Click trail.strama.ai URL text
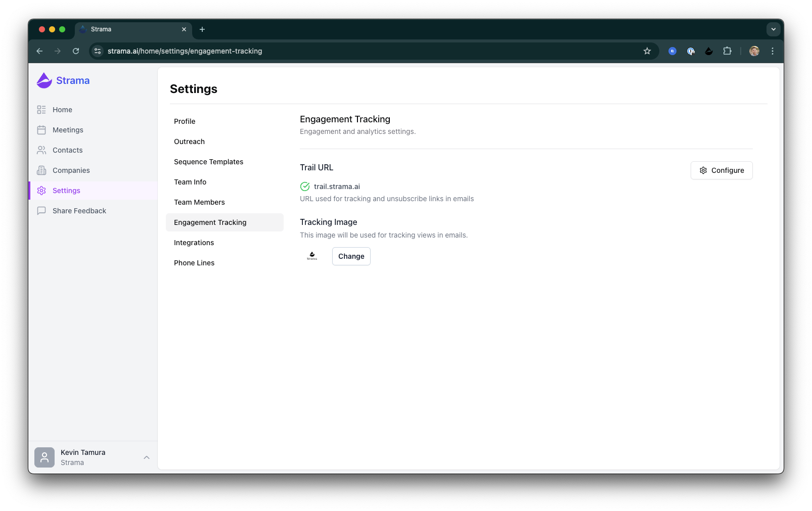812x511 pixels. [337, 187]
